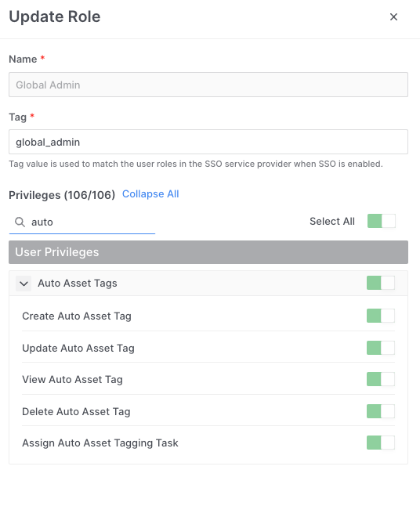Close the Update Role dialog

coord(393,16)
